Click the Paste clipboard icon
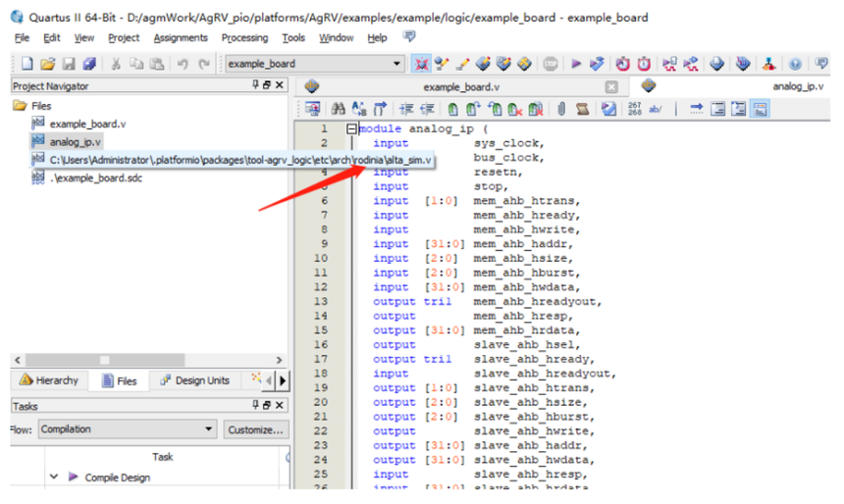The height and width of the screenshot is (504, 844). tap(157, 64)
